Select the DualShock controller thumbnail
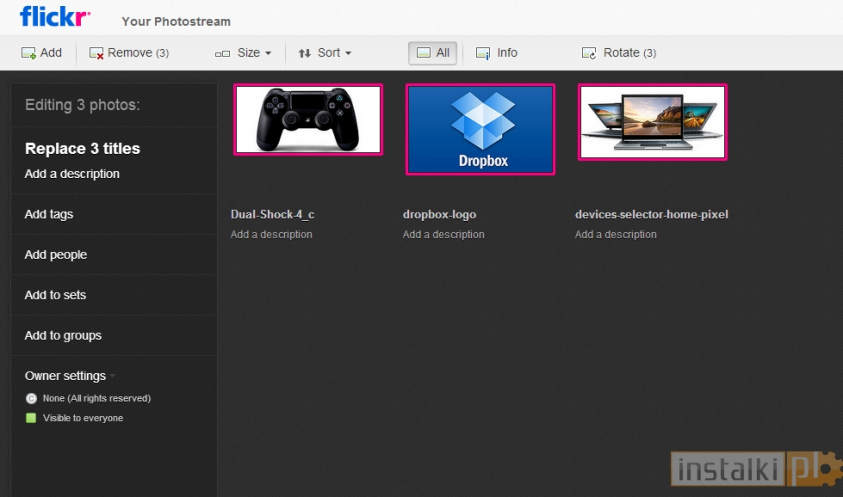The width and height of the screenshot is (843, 497). [x=308, y=119]
